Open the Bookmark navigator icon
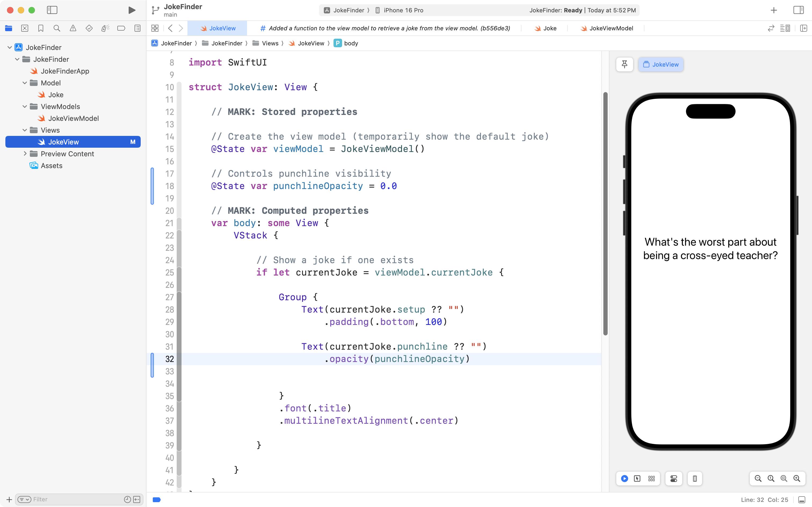 click(x=41, y=28)
